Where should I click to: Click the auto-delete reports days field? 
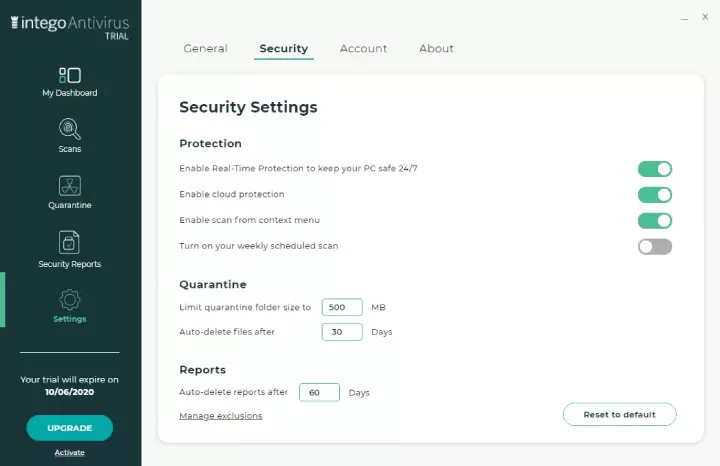click(319, 393)
